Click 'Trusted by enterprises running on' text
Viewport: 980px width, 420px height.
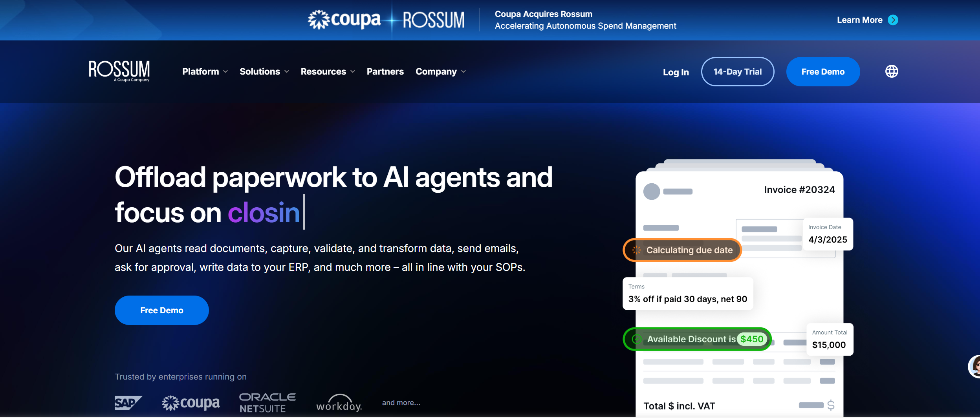click(181, 377)
